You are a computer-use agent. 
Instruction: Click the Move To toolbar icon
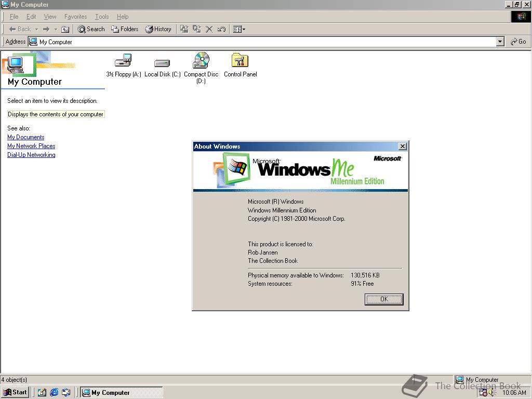[184, 29]
